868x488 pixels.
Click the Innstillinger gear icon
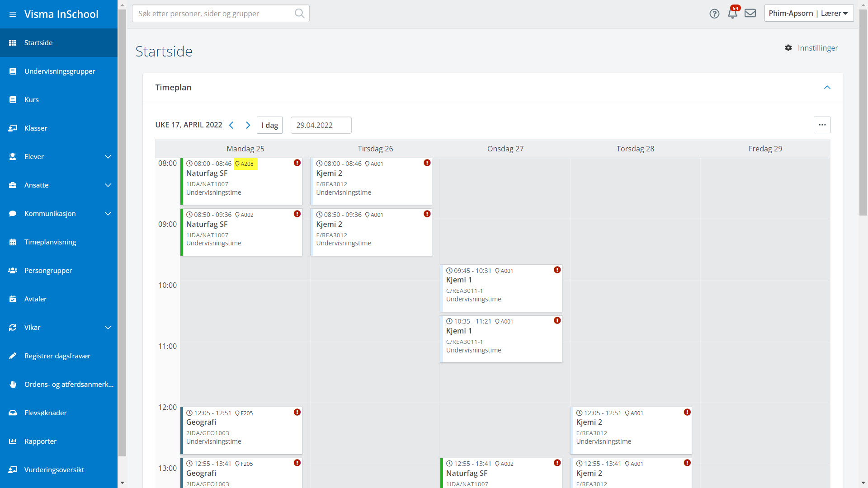[788, 48]
